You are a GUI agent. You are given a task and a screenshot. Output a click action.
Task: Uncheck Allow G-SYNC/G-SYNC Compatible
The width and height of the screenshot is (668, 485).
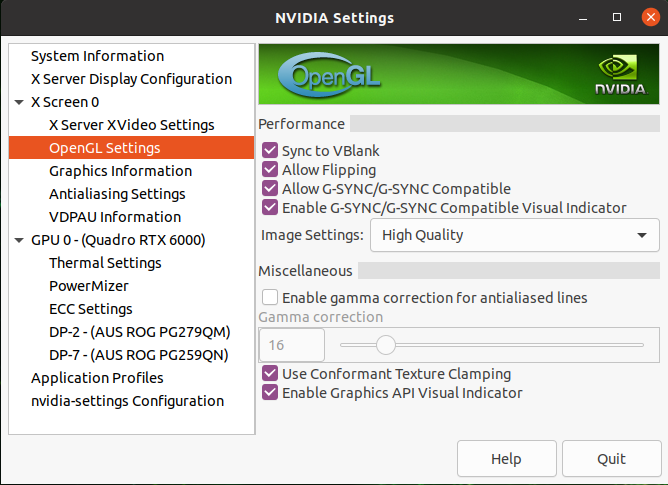(269, 189)
